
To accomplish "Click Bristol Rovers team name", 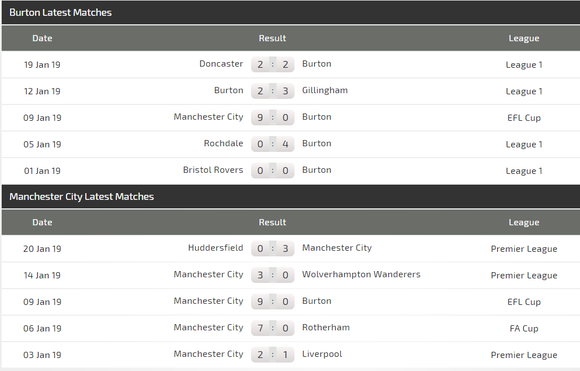I will pos(213,170).
